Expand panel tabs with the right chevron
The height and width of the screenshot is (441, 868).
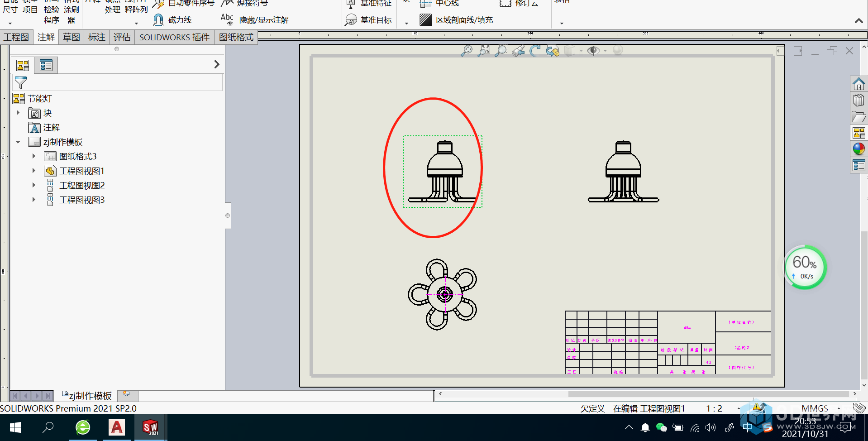[217, 64]
